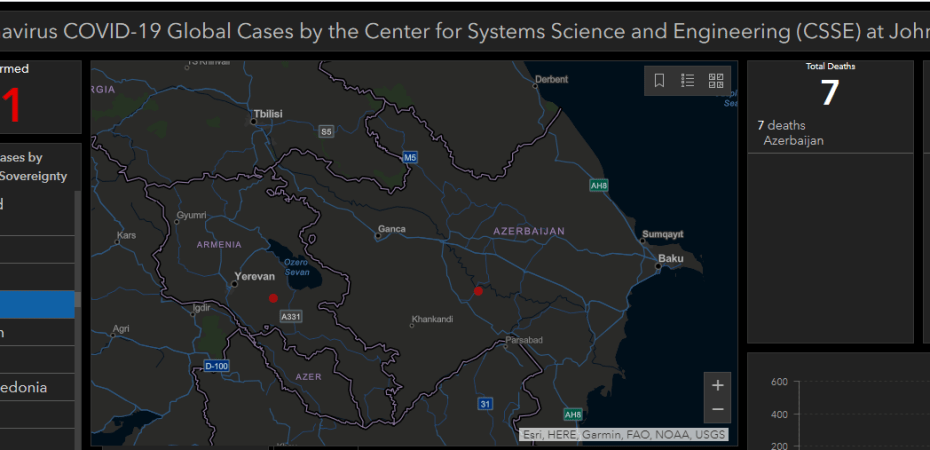Click the A331 road shield near Yerevan
This screenshot has width=930, height=450.
(290, 316)
